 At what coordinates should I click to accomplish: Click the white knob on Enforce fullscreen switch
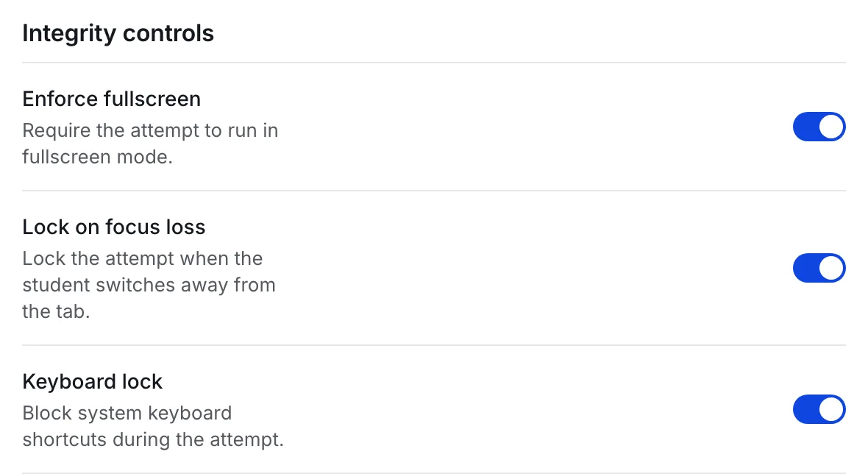(831, 127)
